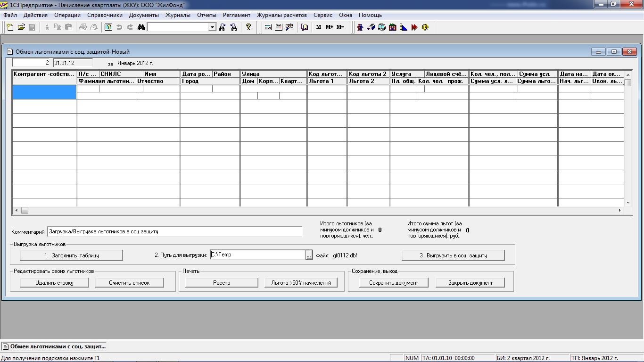Open the Отчеты menu

[207, 15]
